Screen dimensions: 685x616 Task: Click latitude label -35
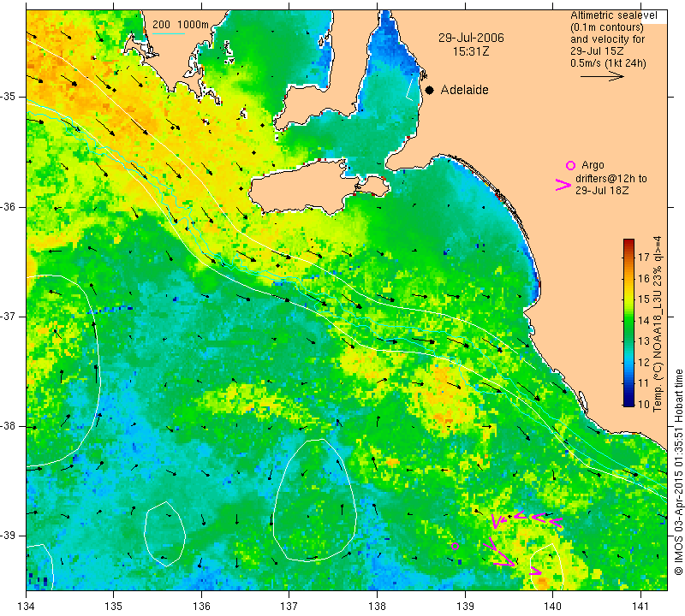tap(9, 97)
